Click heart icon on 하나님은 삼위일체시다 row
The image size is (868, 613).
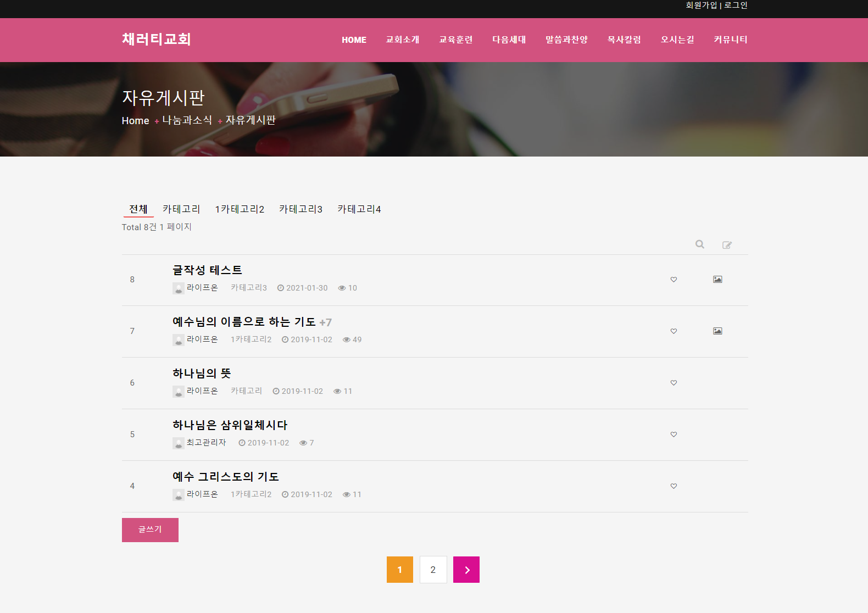click(x=674, y=434)
